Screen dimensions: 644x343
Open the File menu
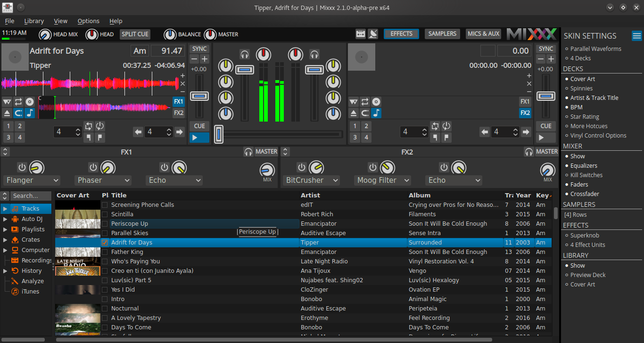coord(9,21)
